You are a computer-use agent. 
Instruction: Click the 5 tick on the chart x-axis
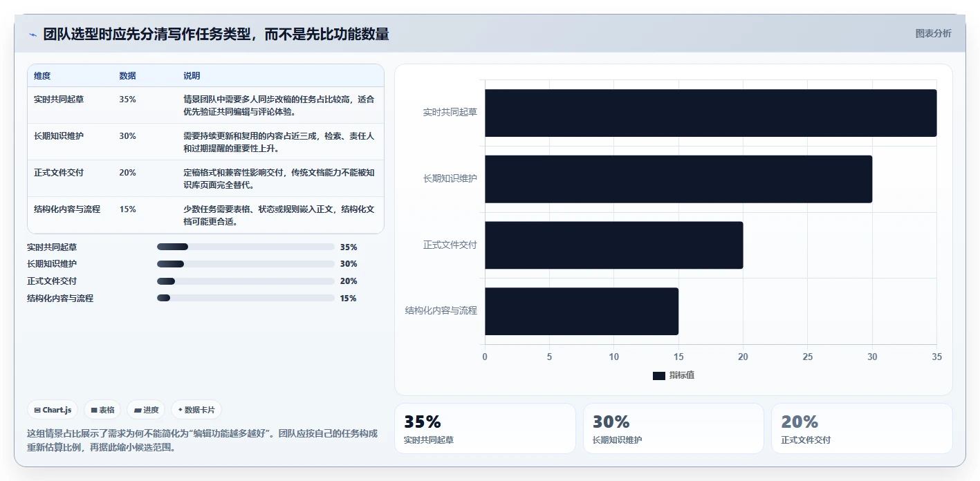click(x=549, y=357)
